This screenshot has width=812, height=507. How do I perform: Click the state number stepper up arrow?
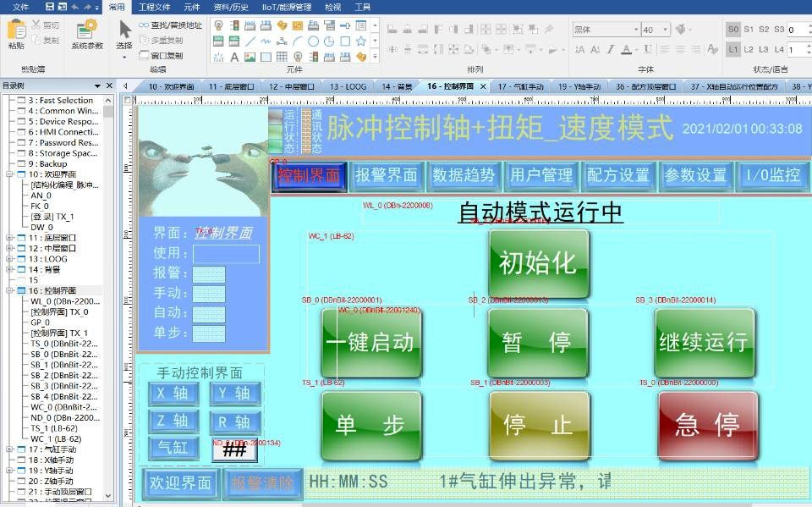click(x=809, y=26)
